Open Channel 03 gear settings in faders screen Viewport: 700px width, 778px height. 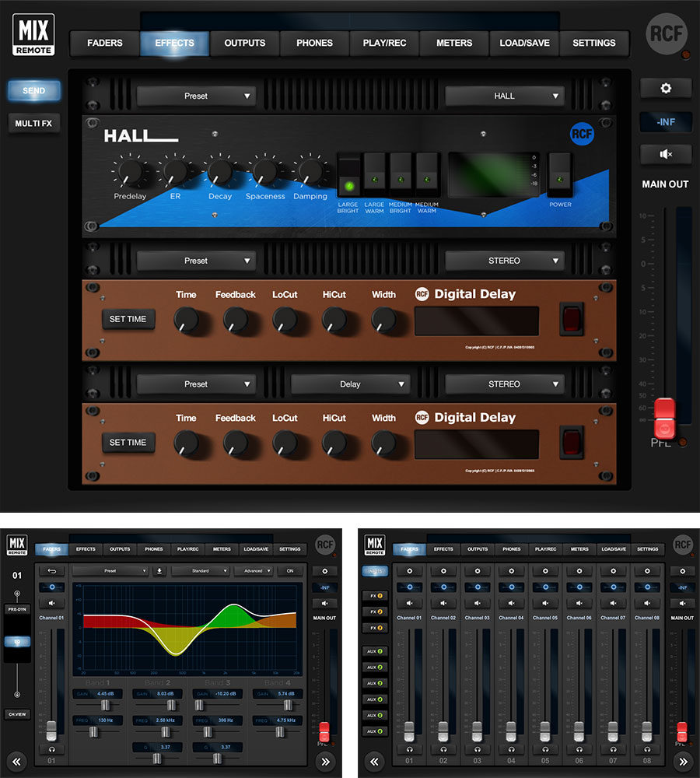point(478,571)
